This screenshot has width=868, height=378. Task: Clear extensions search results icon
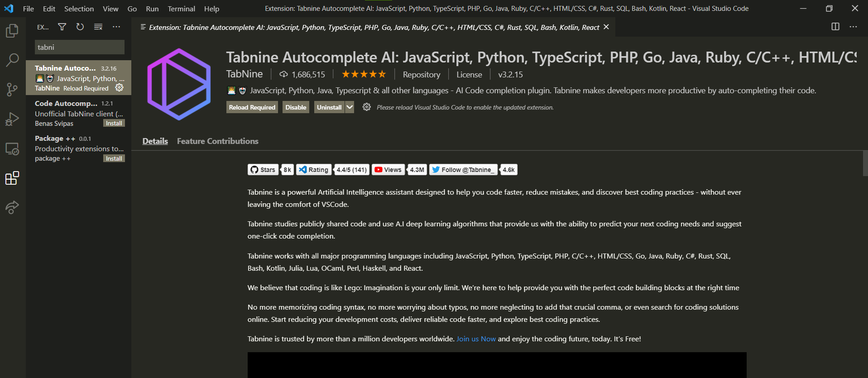coord(98,27)
